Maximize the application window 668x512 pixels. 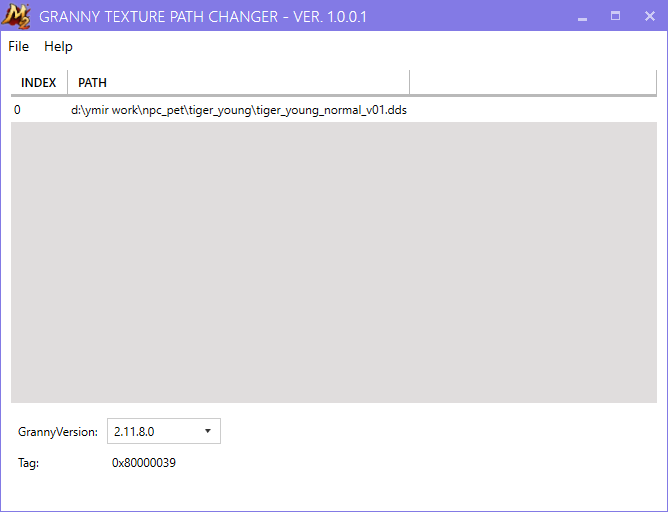coord(615,16)
